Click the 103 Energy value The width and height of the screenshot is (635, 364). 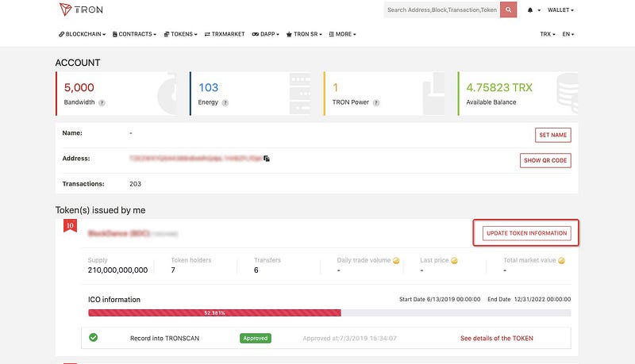tap(208, 87)
